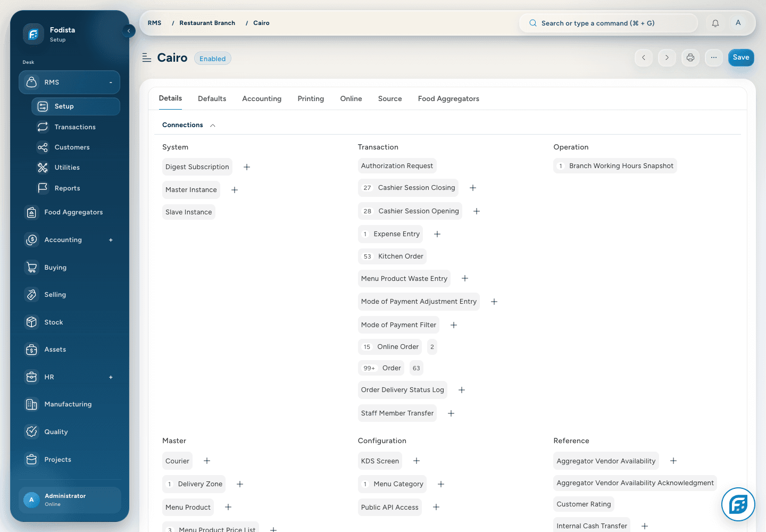Image resolution: width=766 pixels, height=532 pixels.
Task: Collapse the sidebar with the chevron button
Action: click(129, 31)
